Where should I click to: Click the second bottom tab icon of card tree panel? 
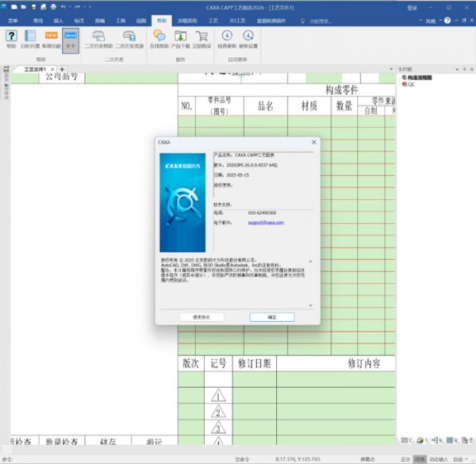422,440
